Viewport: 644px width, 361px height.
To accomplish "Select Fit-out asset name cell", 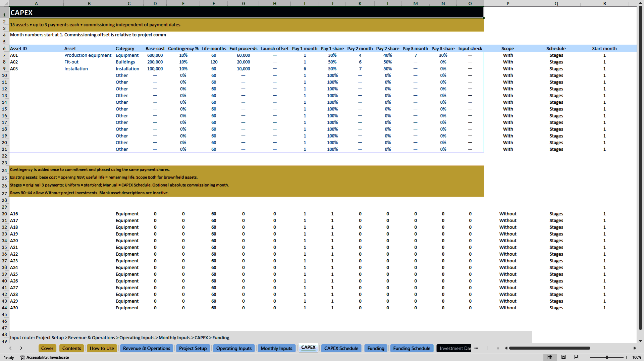I will (x=89, y=62).
